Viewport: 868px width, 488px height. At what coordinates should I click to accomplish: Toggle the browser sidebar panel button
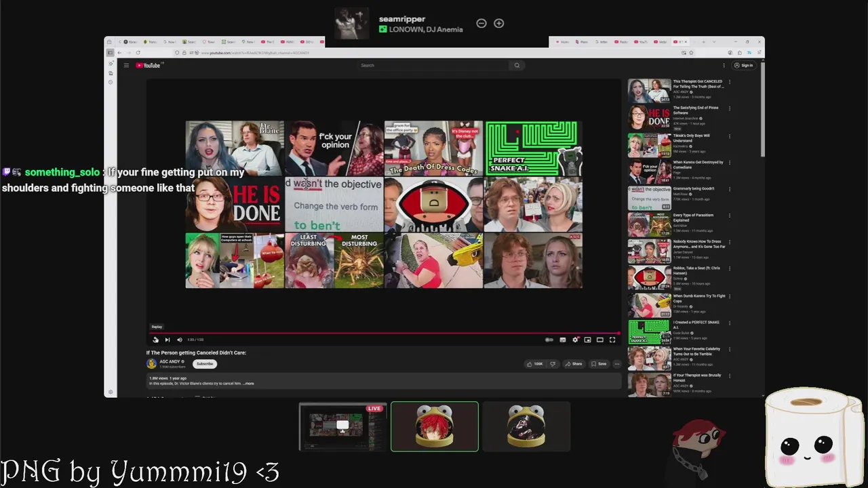click(110, 53)
